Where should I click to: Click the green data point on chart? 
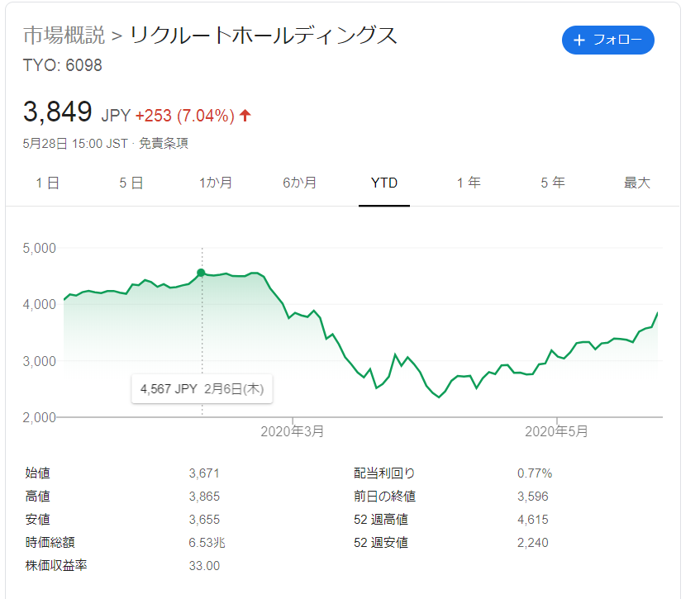201,273
